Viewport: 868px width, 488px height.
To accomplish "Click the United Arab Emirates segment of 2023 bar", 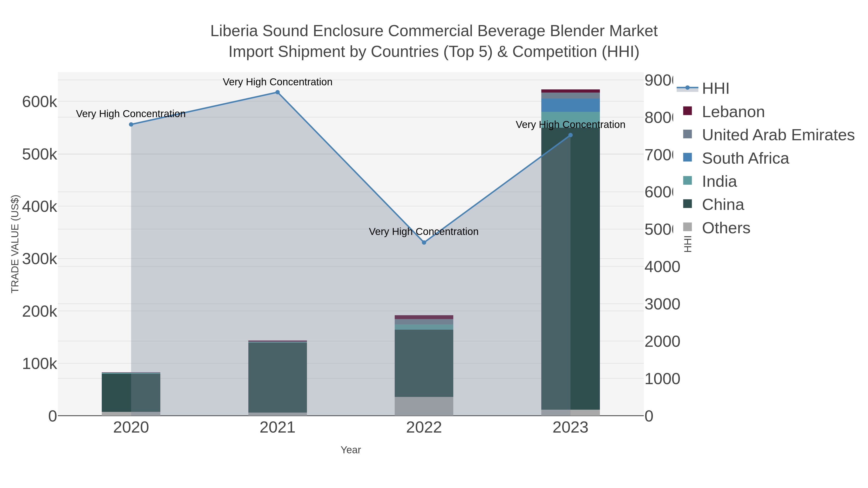I will click(570, 96).
